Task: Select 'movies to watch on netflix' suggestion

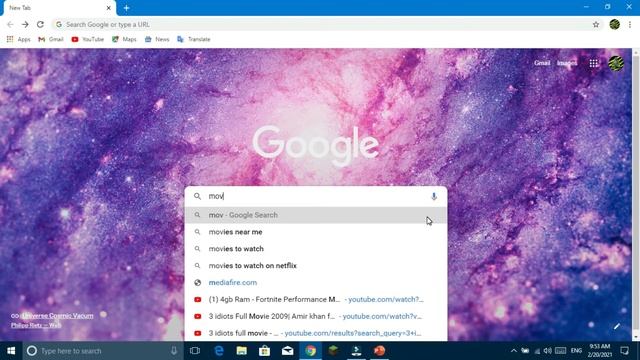Action: pyautogui.click(x=316, y=265)
